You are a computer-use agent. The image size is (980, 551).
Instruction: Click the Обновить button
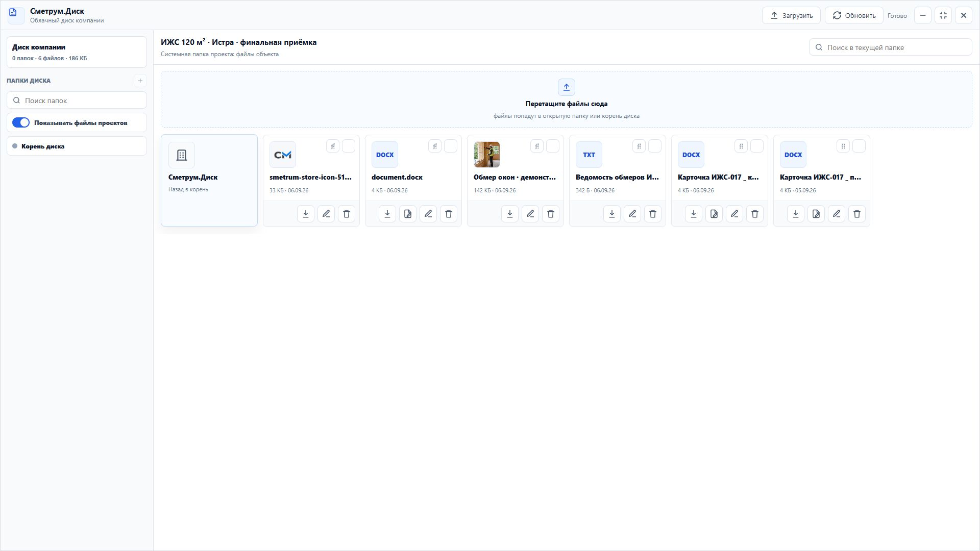(854, 15)
